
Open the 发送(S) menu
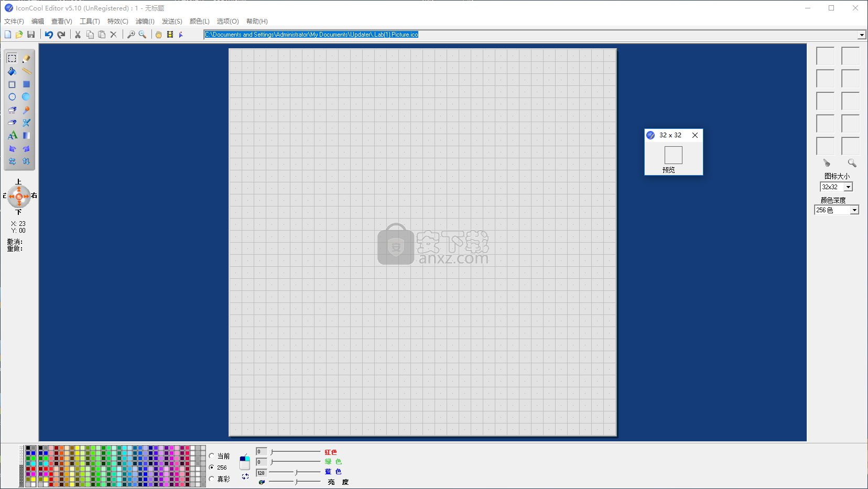pos(172,21)
